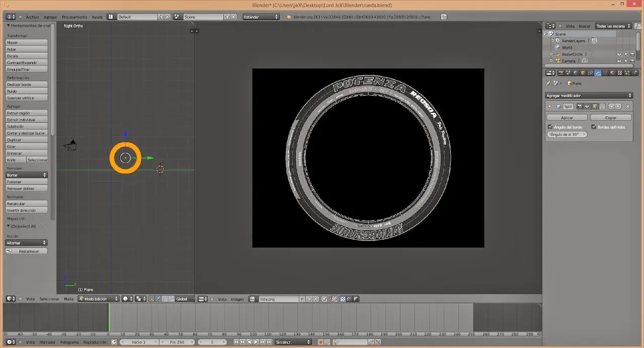644x348 pixels.
Task: Open Todas las escenas dropdown in outliner
Action: click(614, 26)
